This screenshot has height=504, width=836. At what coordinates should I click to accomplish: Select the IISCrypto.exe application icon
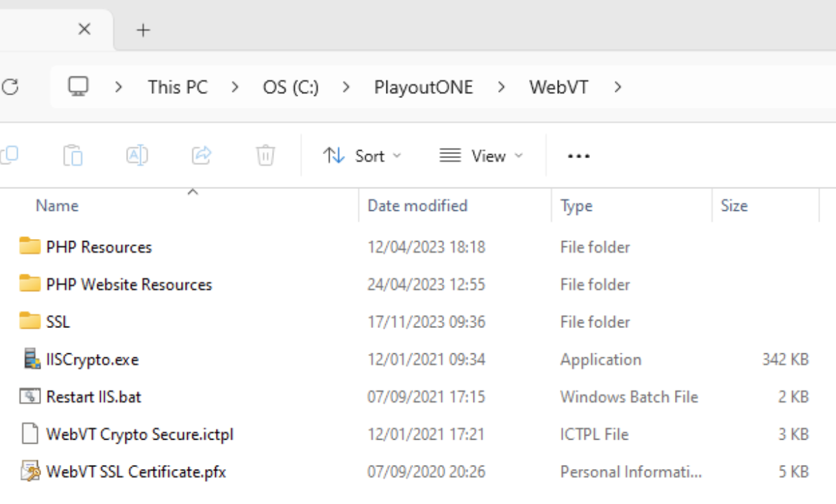pyautogui.click(x=30, y=359)
